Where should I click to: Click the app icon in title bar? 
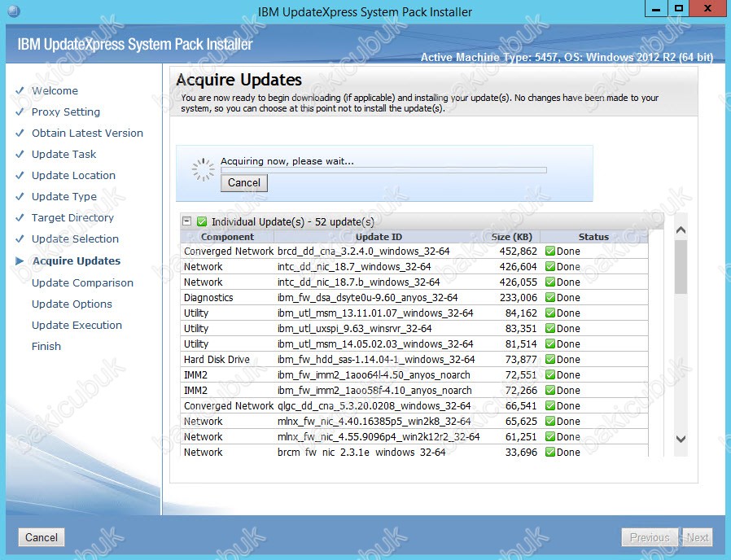point(14,11)
